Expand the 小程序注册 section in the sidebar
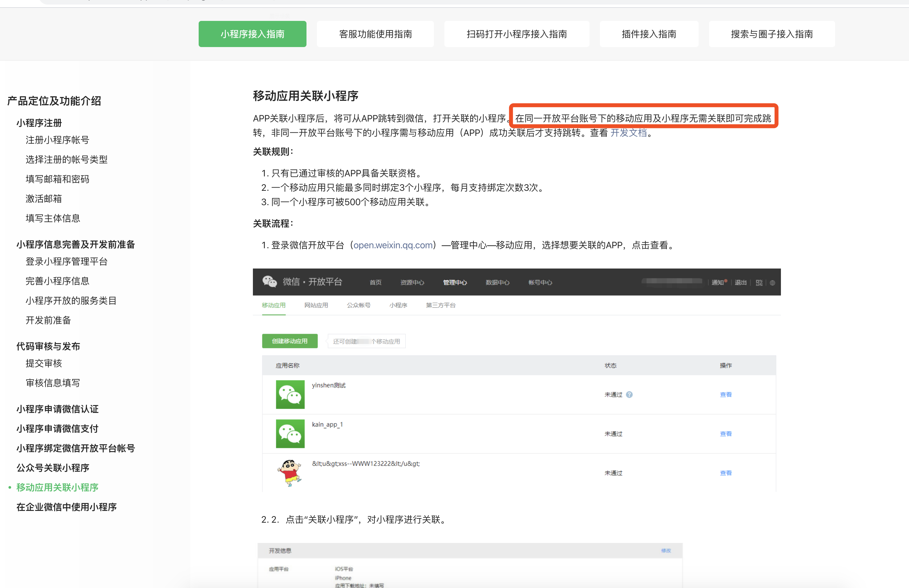 tap(39, 123)
